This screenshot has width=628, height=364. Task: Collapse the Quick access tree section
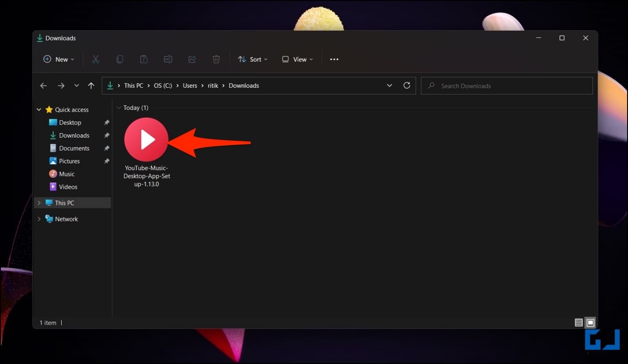tap(39, 110)
